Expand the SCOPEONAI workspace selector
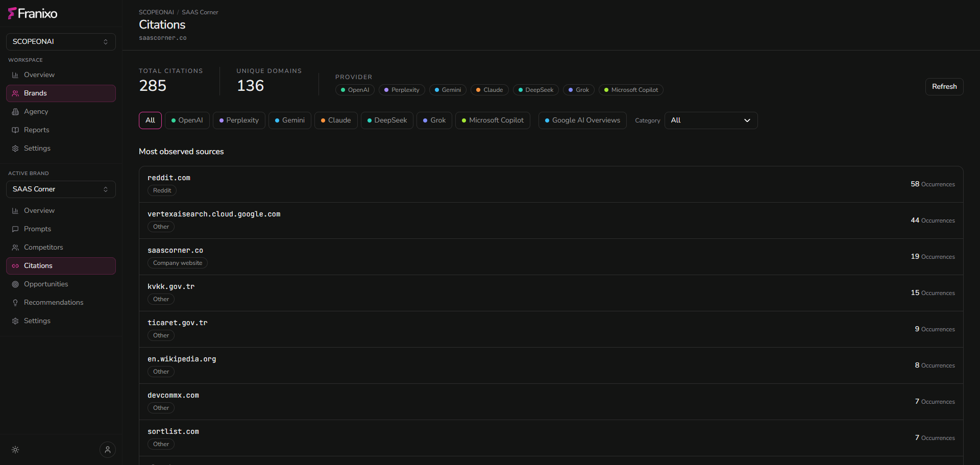 pyautogui.click(x=61, y=42)
